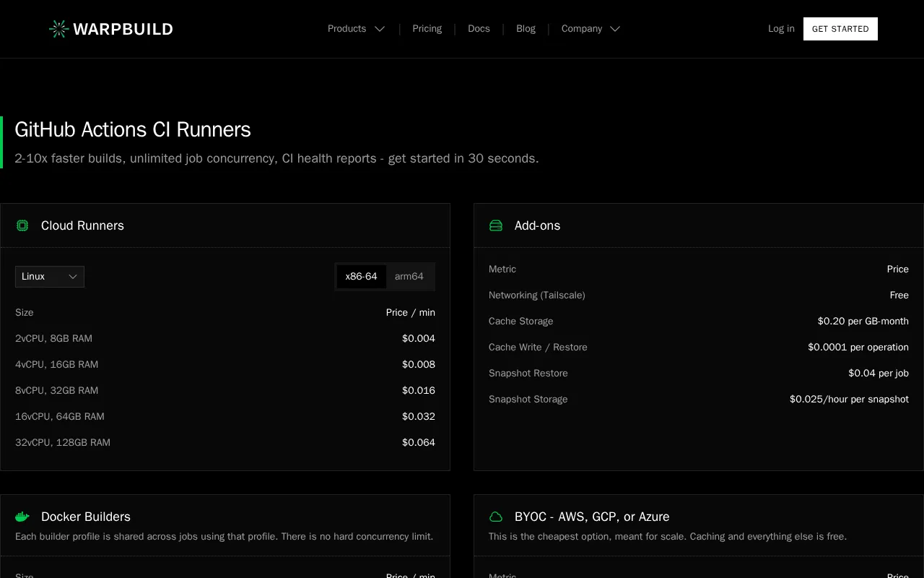This screenshot has width=924, height=578.
Task: Select the $0.0001 per operation price
Action: tap(858, 348)
